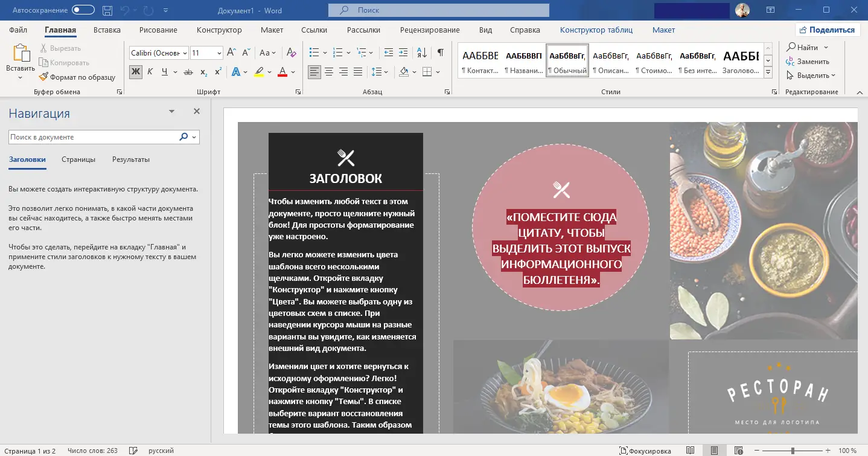Switch to the Конструктор таблиц tab
This screenshot has width=868, height=456.
tap(596, 30)
